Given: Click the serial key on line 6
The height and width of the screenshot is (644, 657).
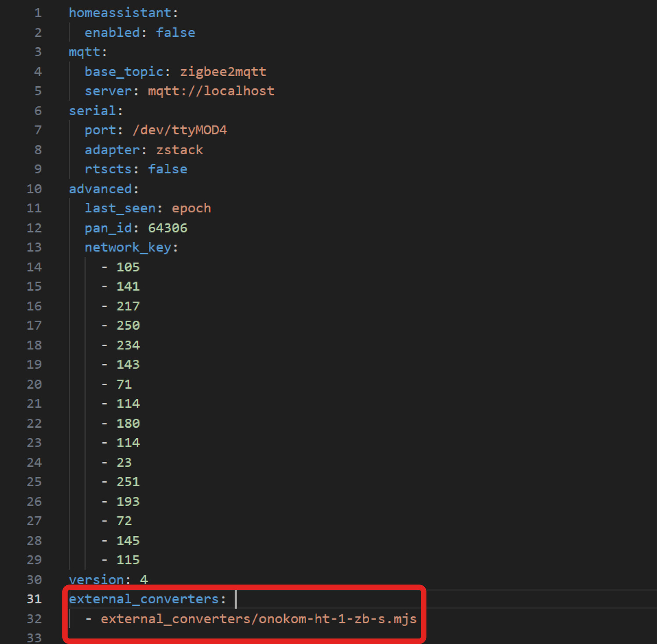Looking at the screenshot, I should [x=92, y=110].
